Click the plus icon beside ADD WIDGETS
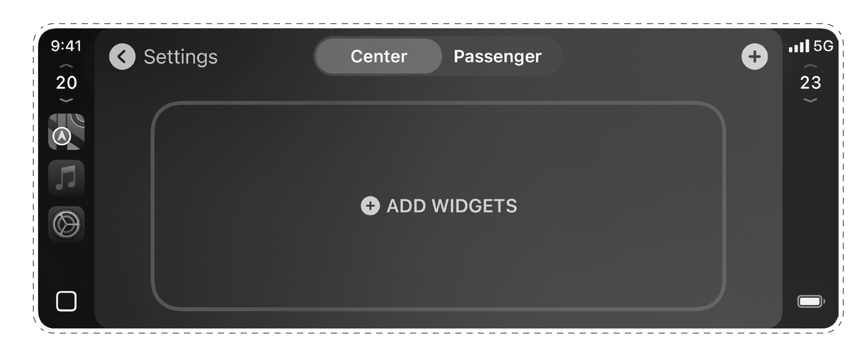868x357 pixels. point(370,206)
